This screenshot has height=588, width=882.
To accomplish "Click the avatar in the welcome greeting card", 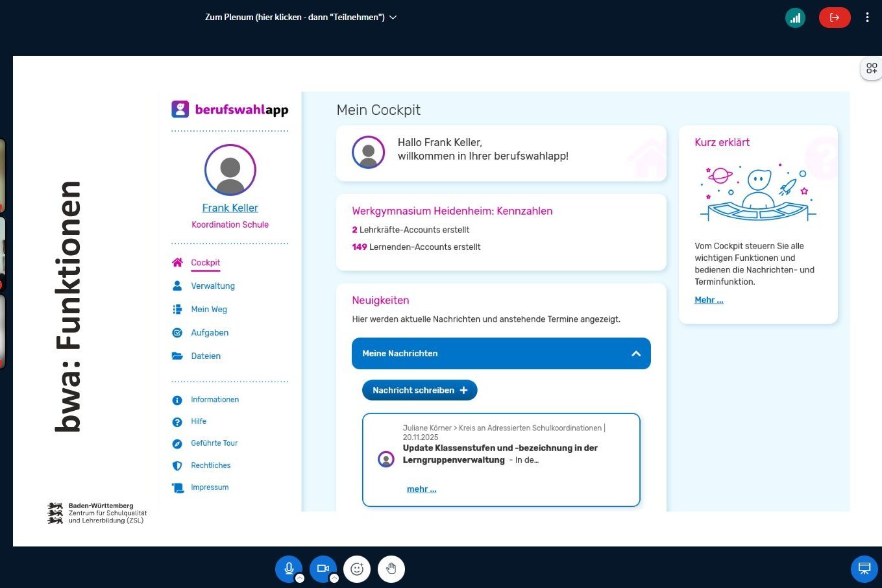I will coord(369,153).
